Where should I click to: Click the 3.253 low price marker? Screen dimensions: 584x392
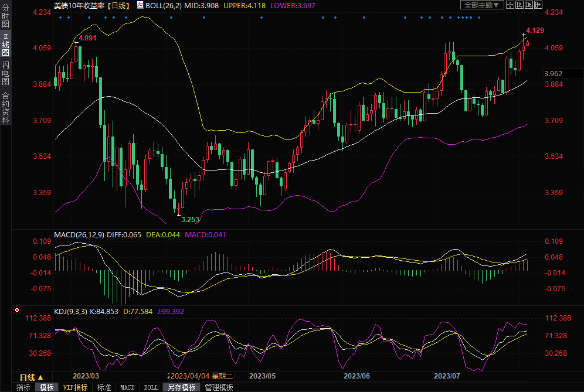click(x=189, y=219)
